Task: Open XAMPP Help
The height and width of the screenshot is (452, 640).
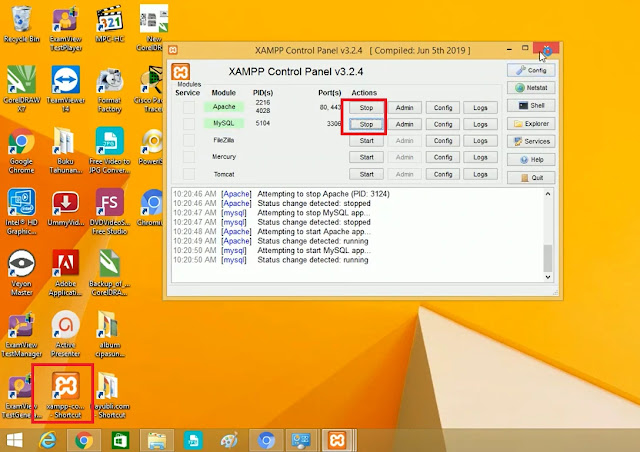Action: coord(531,160)
